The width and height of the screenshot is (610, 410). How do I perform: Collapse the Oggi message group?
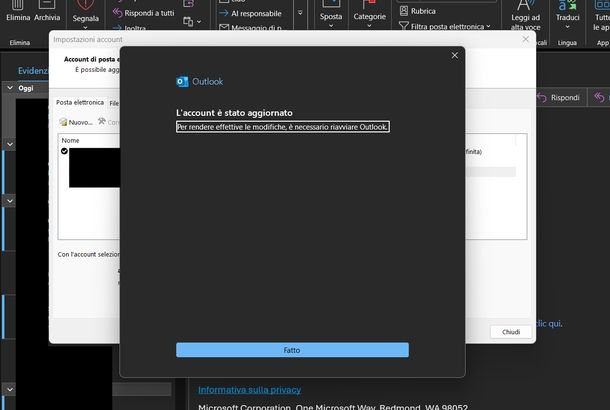(x=10, y=88)
